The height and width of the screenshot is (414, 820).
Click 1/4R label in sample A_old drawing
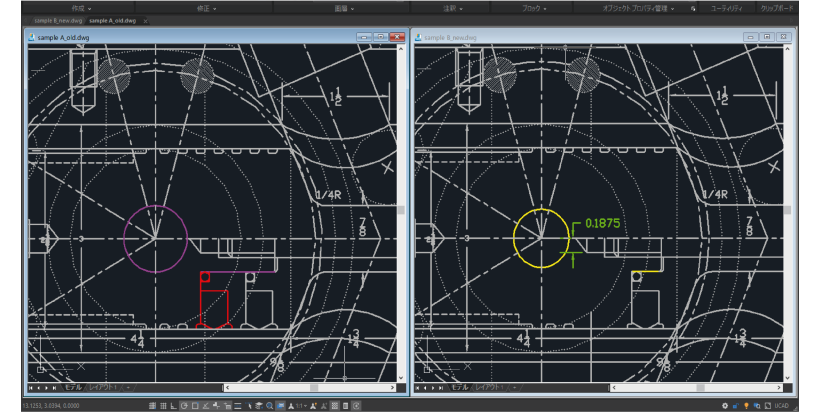point(328,195)
